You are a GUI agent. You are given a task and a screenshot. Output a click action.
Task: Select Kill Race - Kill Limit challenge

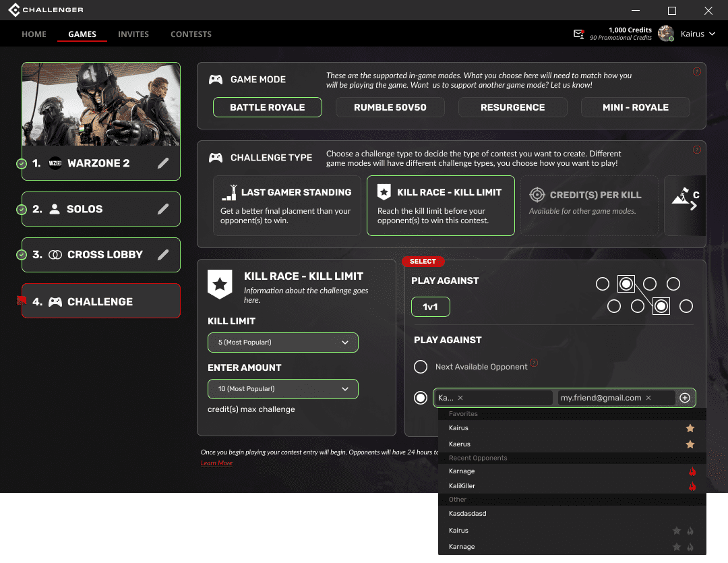coord(441,206)
